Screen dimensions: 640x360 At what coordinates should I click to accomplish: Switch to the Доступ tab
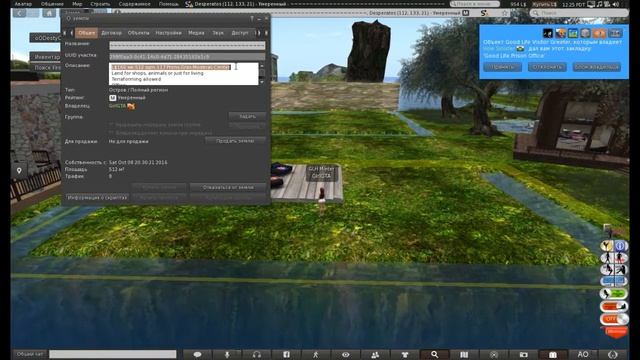point(240,33)
